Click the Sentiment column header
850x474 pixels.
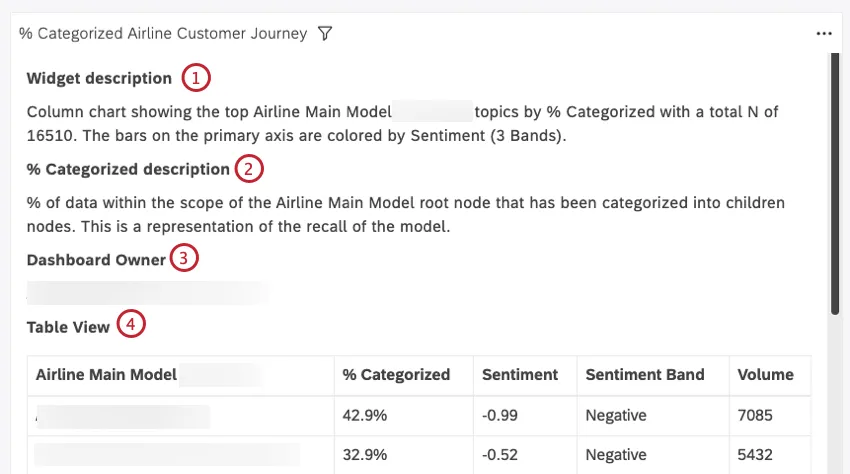519,375
